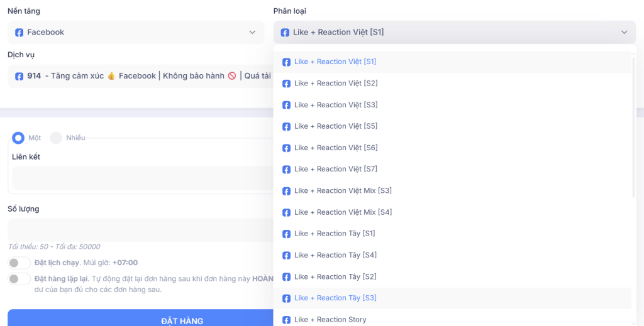Image resolution: width=644 pixels, height=326 pixels.
Task: Select the Một radio button
Action: pyautogui.click(x=18, y=138)
